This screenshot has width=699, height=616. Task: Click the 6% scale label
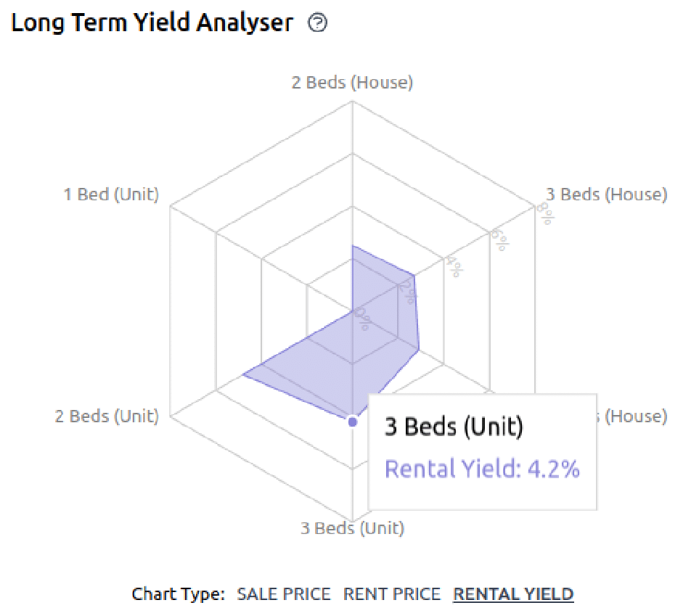tap(499, 240)
